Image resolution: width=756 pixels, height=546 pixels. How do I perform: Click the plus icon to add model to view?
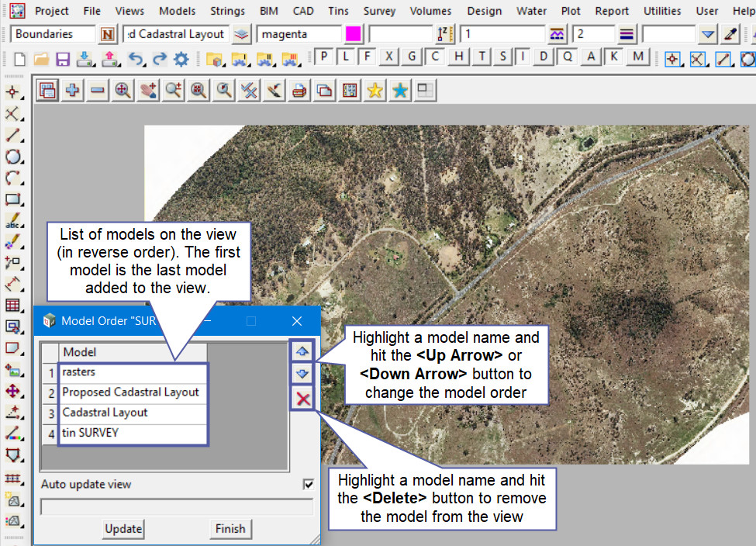coord(73,91)
